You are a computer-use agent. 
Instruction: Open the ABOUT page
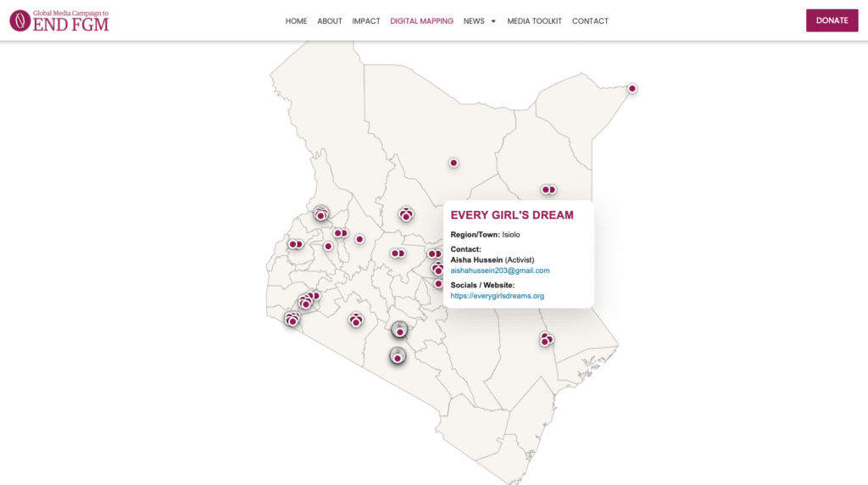pyautogui.click(x=330, y=21)
